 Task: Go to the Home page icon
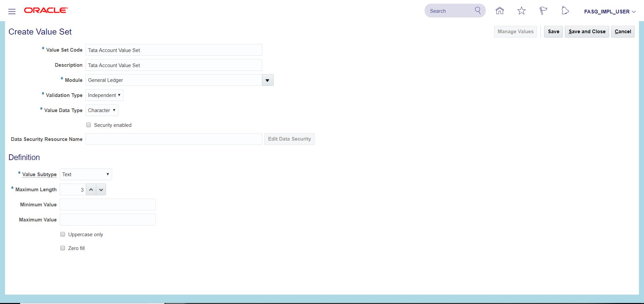tap(499, 11)
